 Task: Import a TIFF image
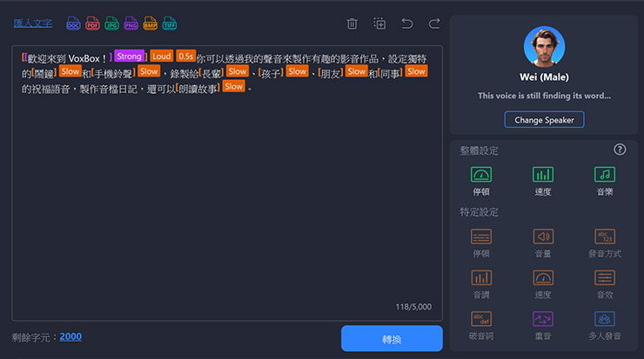[170, 23]
